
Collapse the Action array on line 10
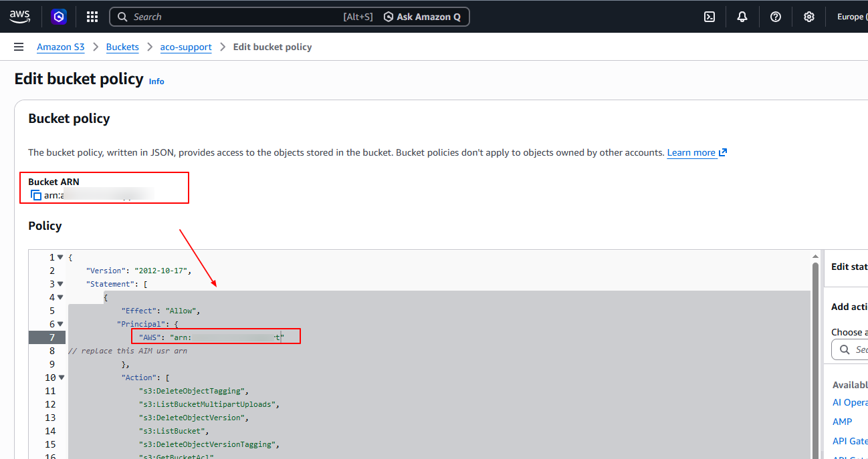coord(60,377)
